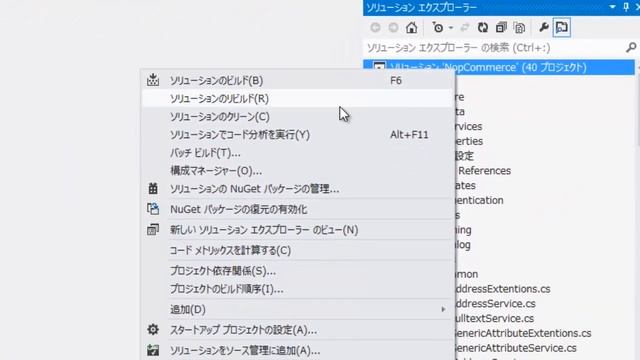Open the Solution Explorer window options dropdown arrow
The height and width of the screenshot is (360, 640).
pos(612,7)
